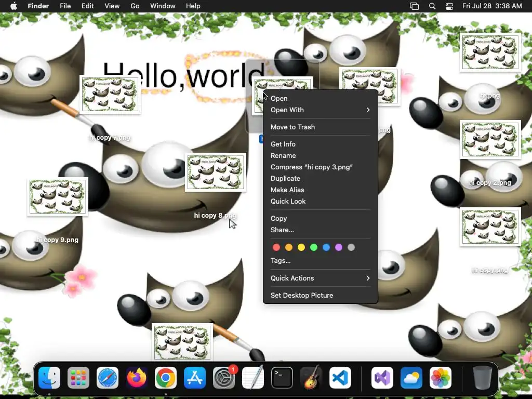Image resolution: width=532 pixels, height=399 pixels.
Task: Open Control Center in the menu bar
Action: 449,6
